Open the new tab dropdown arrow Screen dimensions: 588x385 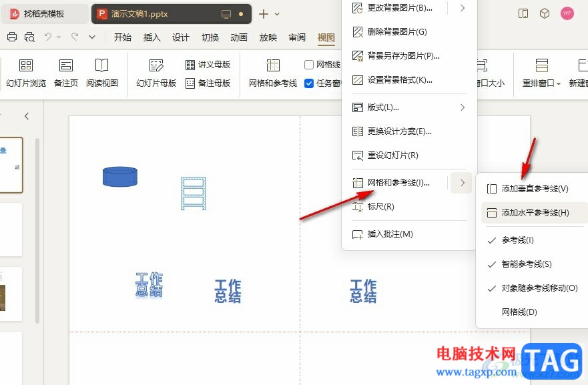pos(277,14)
